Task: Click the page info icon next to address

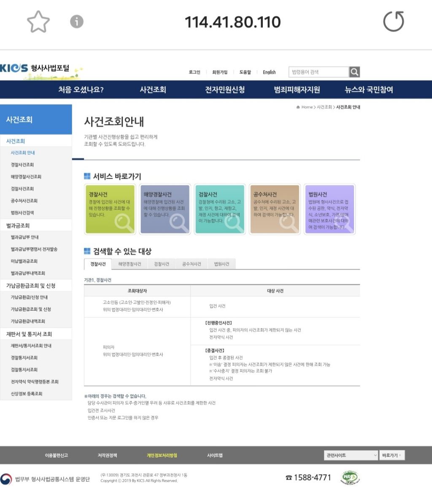Action: (77, 21)
